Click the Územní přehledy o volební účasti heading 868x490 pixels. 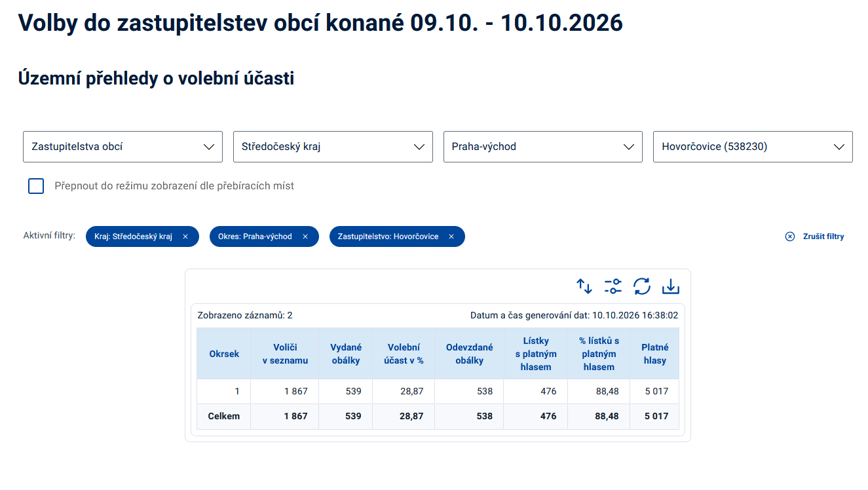[x=156, y=79]
